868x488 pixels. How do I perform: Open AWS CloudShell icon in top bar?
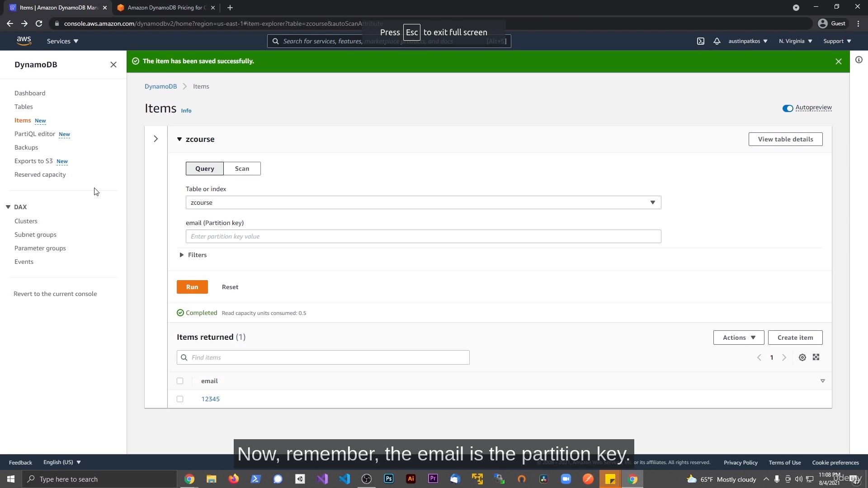pyautogui.click(x=700, y=41)
